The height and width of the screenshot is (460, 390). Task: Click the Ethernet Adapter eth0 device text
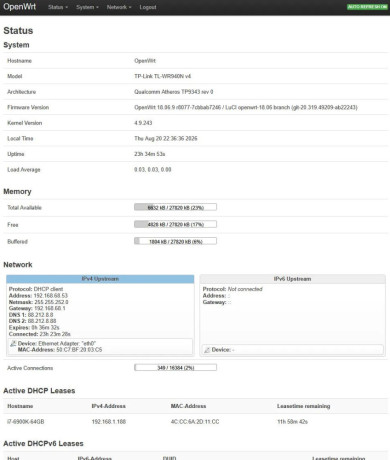tap(57, 343)
